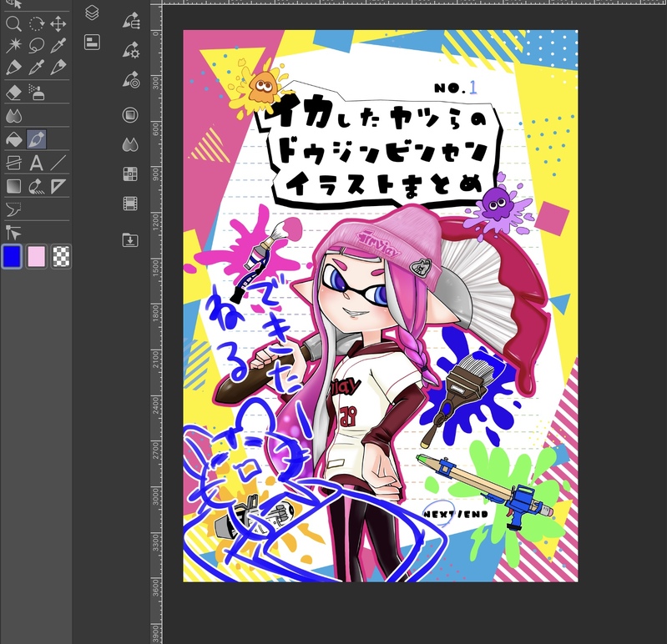Screen dimensions: 667x644
Task: Select the Balloon speech tool
Action: (13, 209)
